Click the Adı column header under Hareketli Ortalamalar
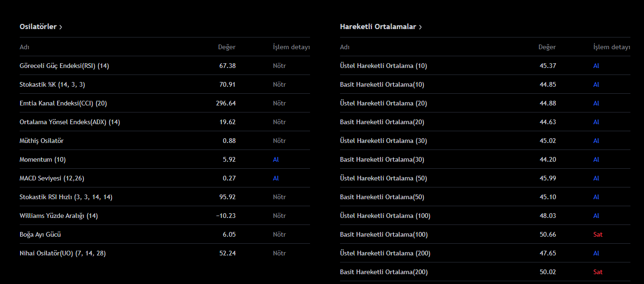The width and height of the screenshot is (644, 284). pos(344,47)
